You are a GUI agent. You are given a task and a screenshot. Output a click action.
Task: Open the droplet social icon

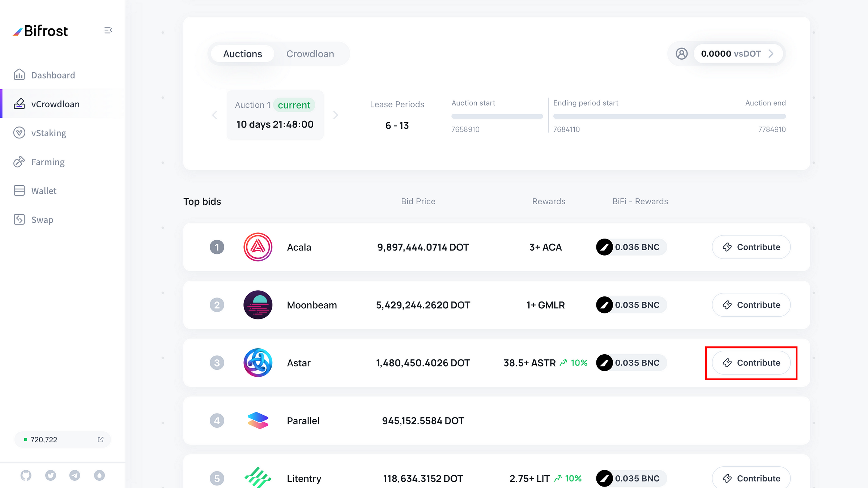99,475
